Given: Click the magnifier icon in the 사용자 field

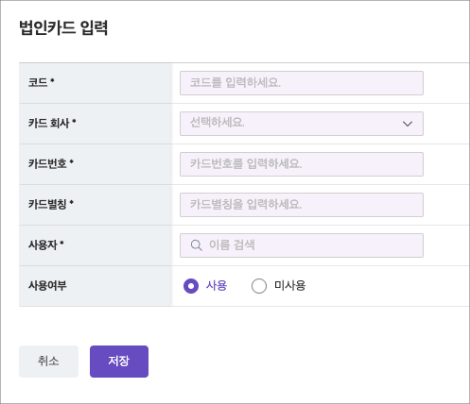Looking at the screenshot, I should click(196, 245).
